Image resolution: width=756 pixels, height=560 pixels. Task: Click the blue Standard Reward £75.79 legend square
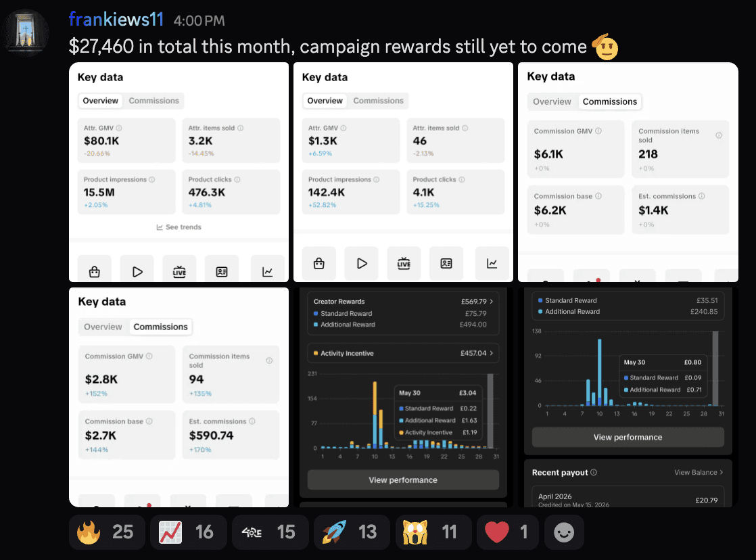tap(316, 314)
